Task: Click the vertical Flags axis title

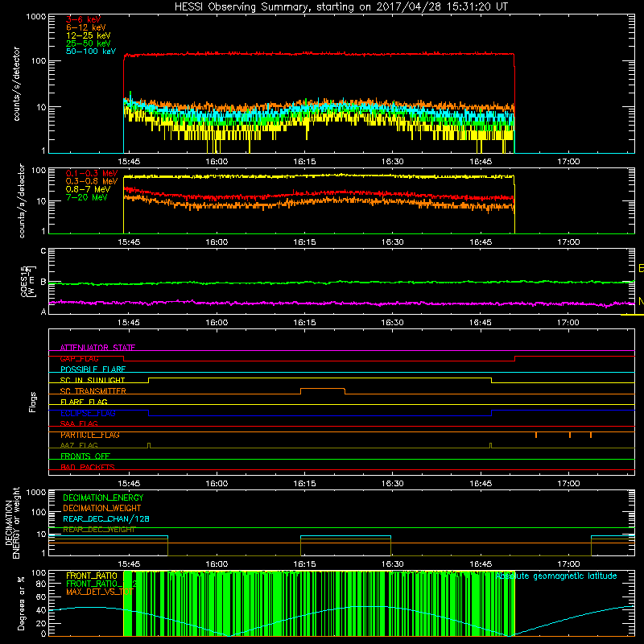Action: click(x=32, y=402)
